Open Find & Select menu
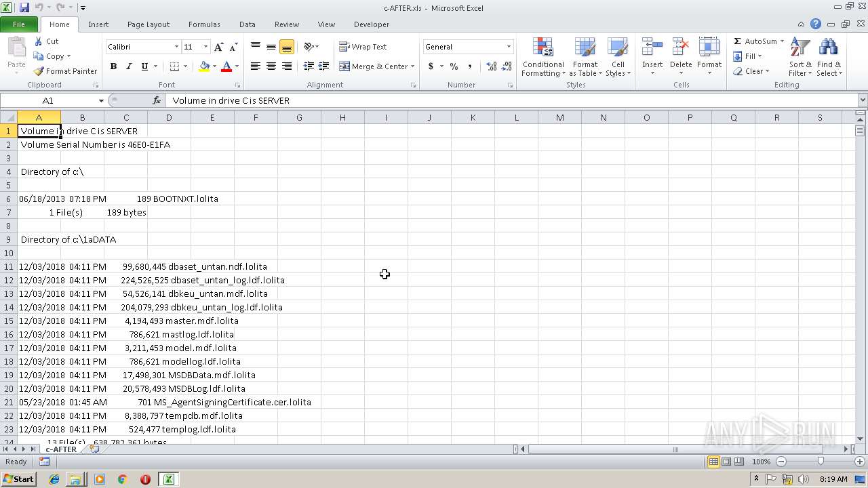This screenshot has height=488, width=868. 829,58
